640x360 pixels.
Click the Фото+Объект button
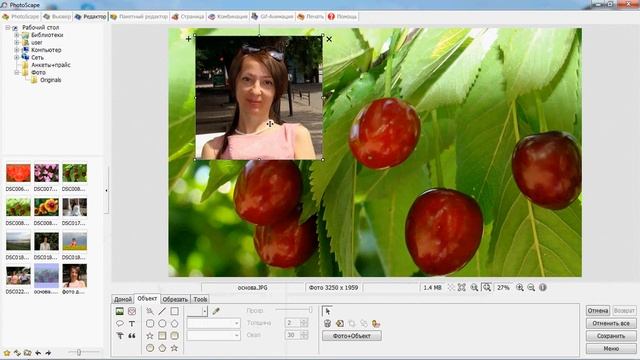[x=352, y=336]
